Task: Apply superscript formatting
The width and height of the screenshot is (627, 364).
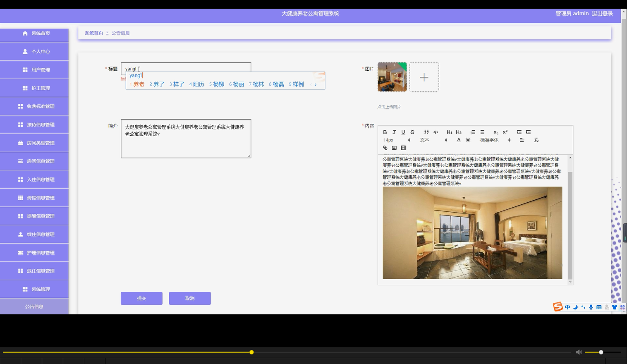Action: (x=505, y=132)
